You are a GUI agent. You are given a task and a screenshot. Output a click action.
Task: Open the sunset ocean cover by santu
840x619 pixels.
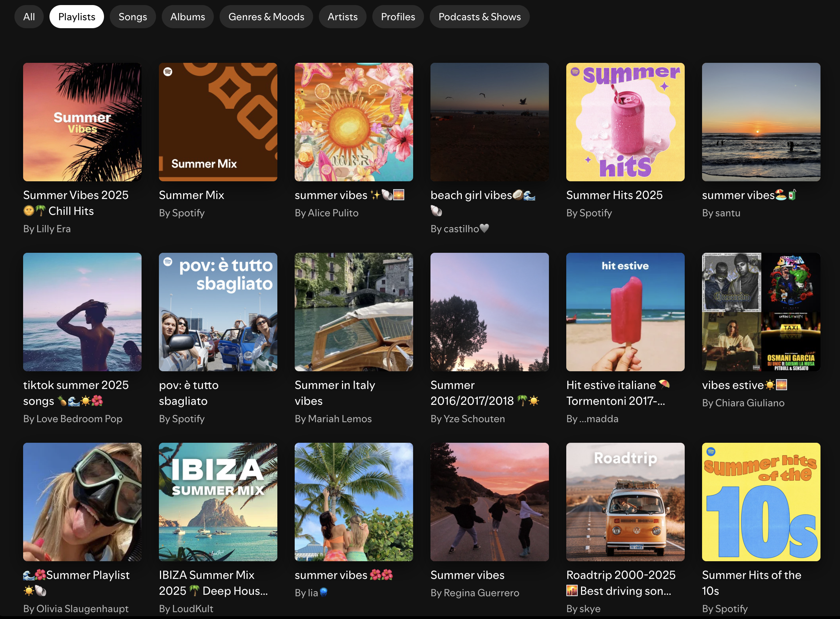[761, 122]
